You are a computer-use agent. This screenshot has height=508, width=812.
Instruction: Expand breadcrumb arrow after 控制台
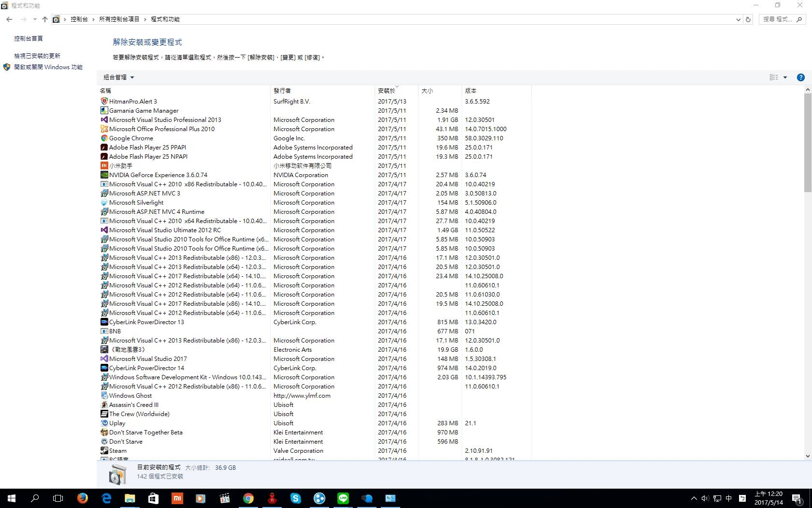[93, 19]
